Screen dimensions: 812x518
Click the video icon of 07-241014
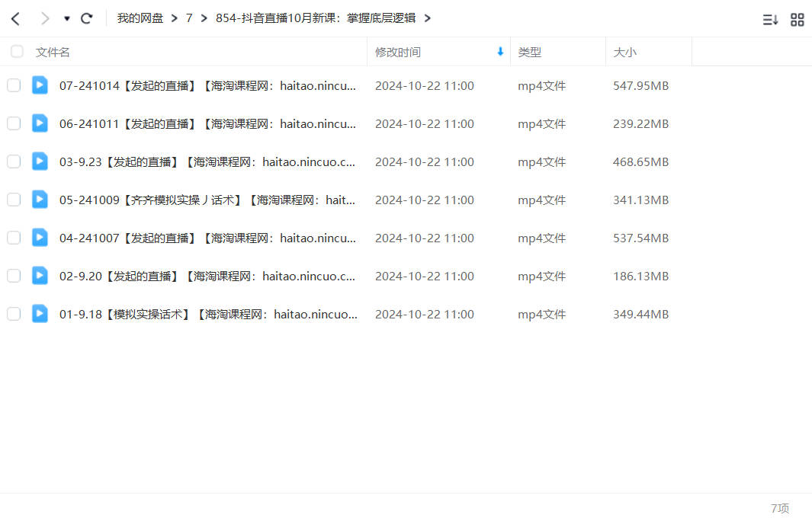tap(40, 85)
